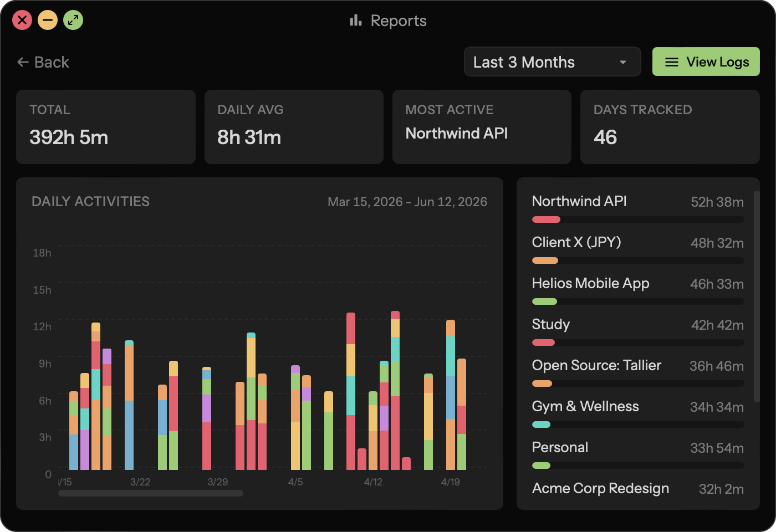
Task: Select the Acme Corp Redesign row
Action: [638, 489]
